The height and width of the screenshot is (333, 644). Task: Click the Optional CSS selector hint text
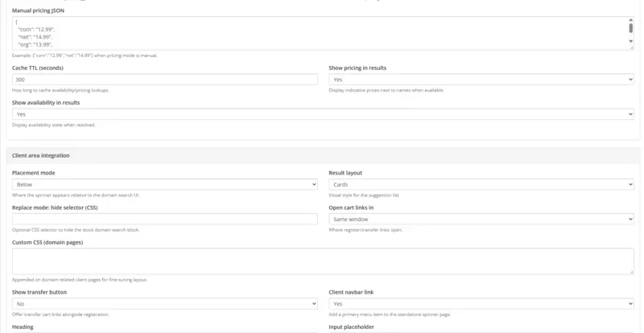[x=76, y=230]
